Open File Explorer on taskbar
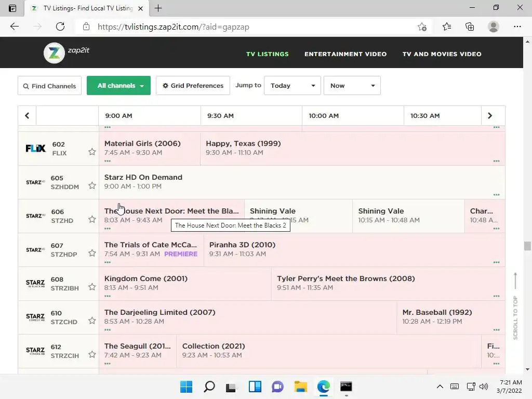This screenshot has height=399, width=532. (301, 387)
